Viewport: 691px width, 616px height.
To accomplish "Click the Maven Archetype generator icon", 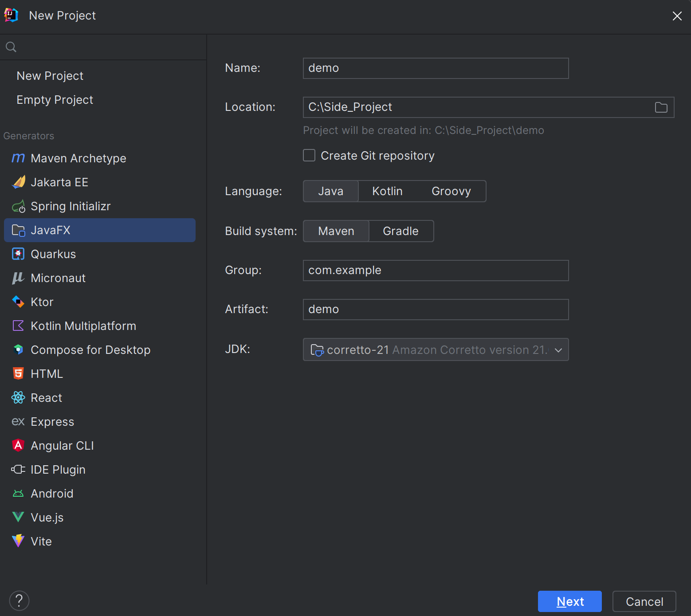I will (18, 158).
